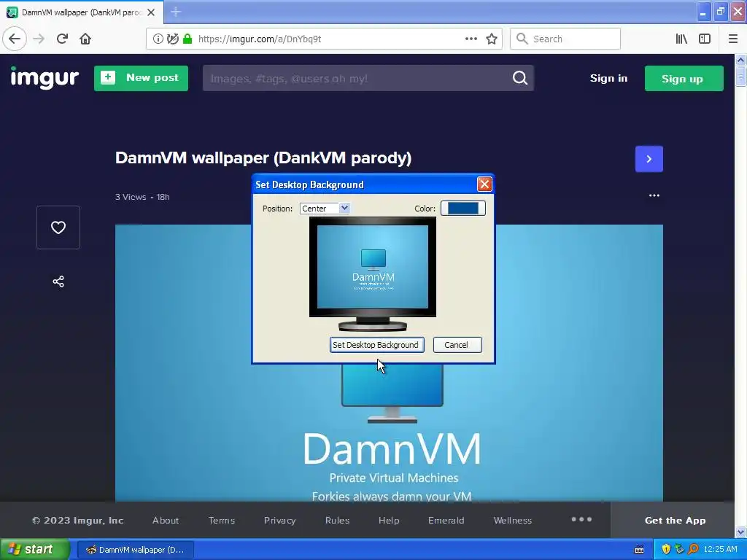Viewport: 747px width, 560px height.
Task: Click the security shield tray icon
Action: (x=666, y=550)
